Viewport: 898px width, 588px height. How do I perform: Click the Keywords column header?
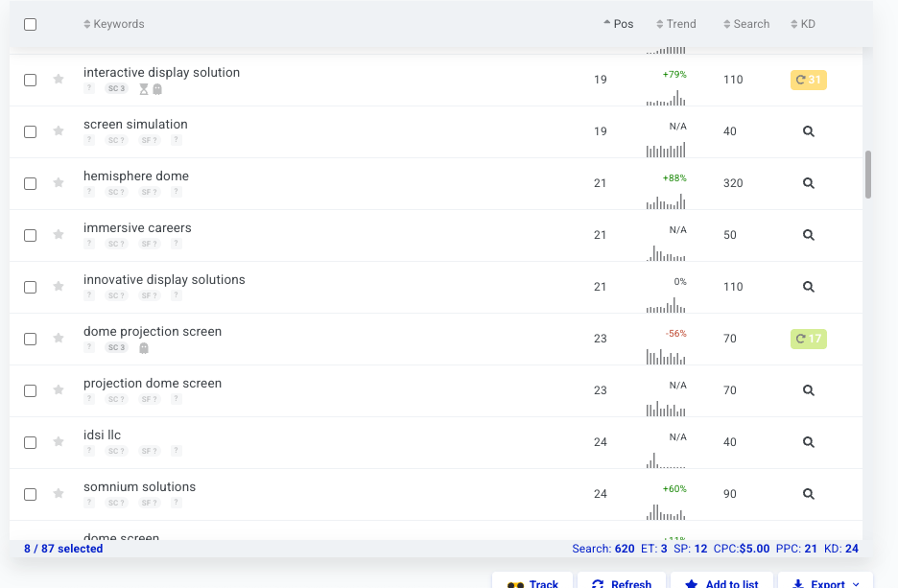click(x=113, y=23)
